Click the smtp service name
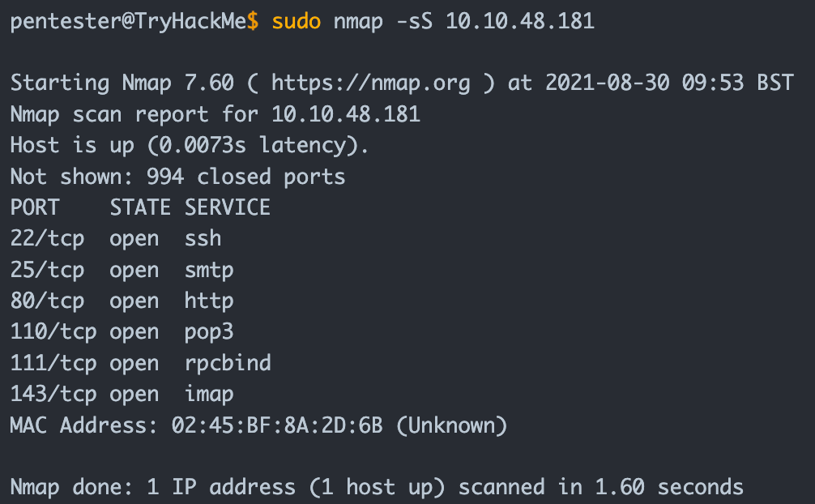The height and width of the screenshot is (504, 815). [209, 269]
